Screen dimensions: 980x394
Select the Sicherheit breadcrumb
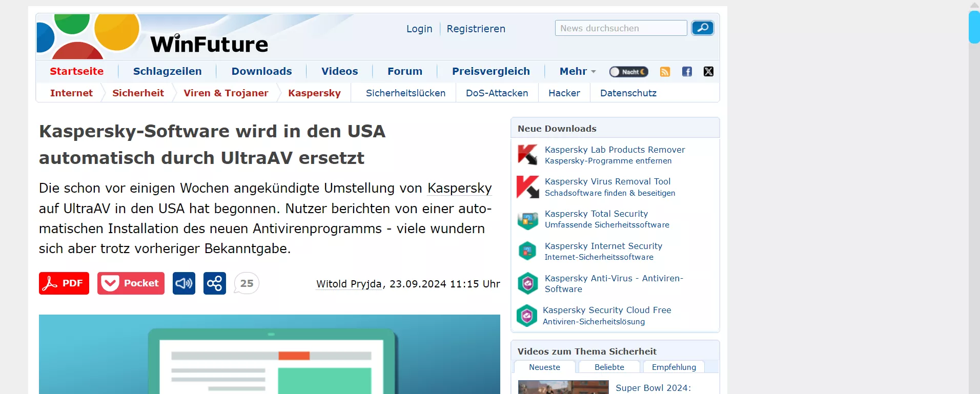pyautogui.click(x=138, y=93)
